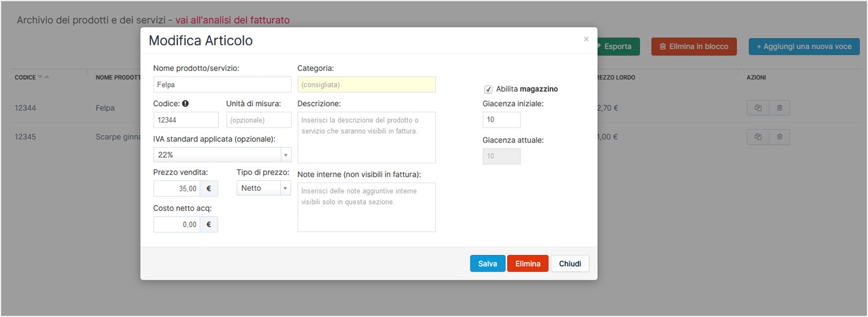This screenshot has width=868, height=317.
Task: Click into the Note interne text area
Action: tap(366, 207)
